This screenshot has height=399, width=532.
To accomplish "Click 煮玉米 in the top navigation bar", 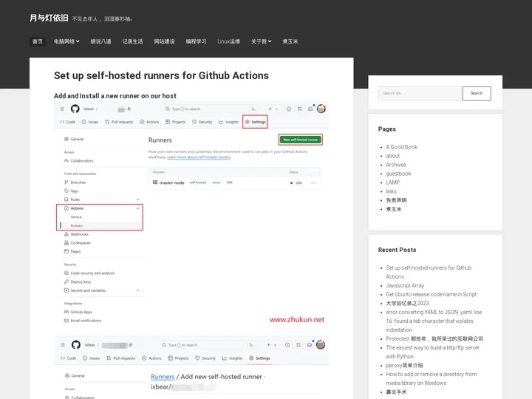I will click(x=290, y=41).
